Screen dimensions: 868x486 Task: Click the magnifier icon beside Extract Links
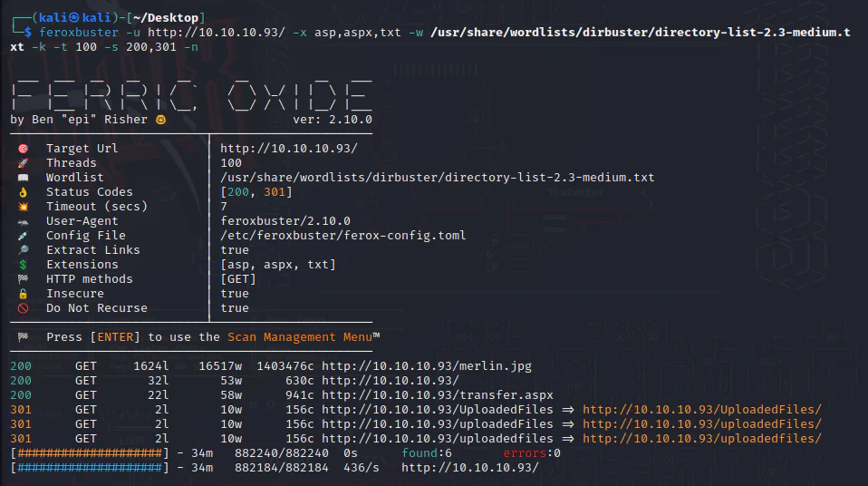23,250
